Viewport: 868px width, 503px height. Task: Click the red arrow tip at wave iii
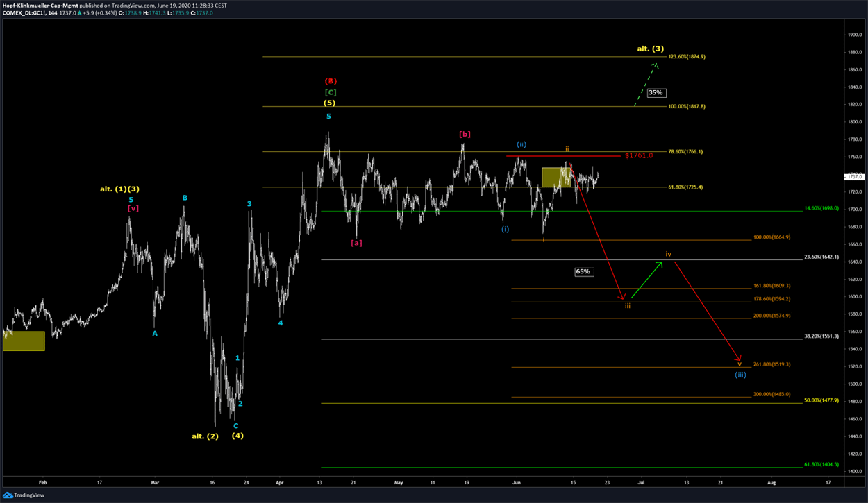click(x=623, y=298)
